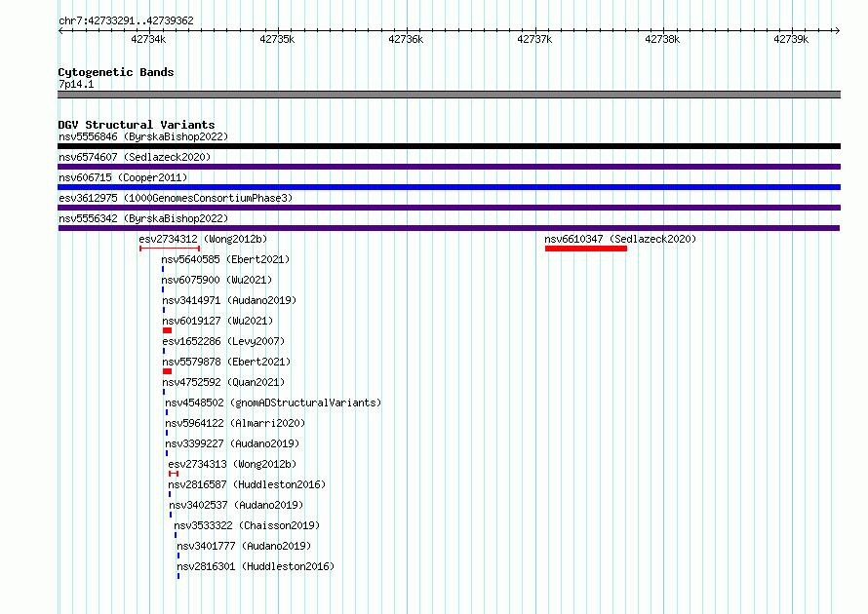Click the nsv3399227 (Audano2019) label
868x614 pixels.
(232, 443)
